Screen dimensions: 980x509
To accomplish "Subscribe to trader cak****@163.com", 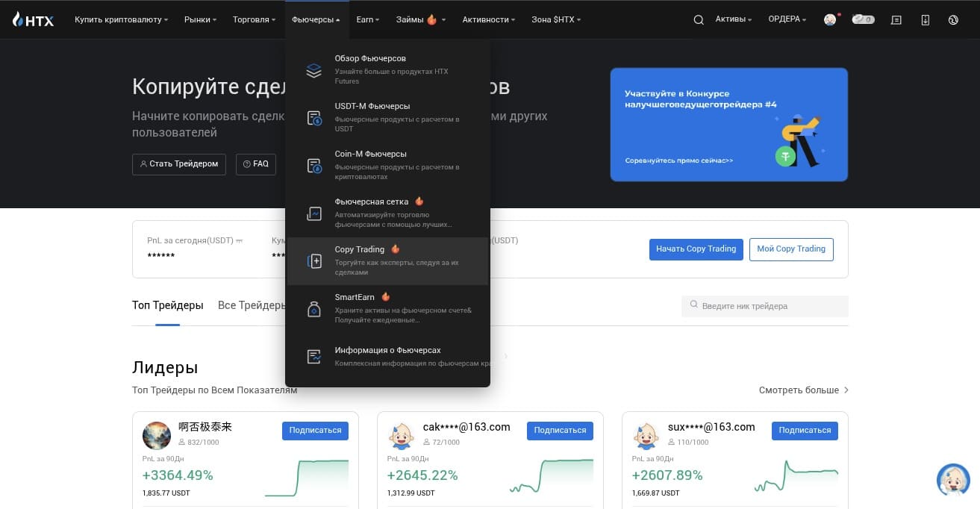I will (560, 431).
